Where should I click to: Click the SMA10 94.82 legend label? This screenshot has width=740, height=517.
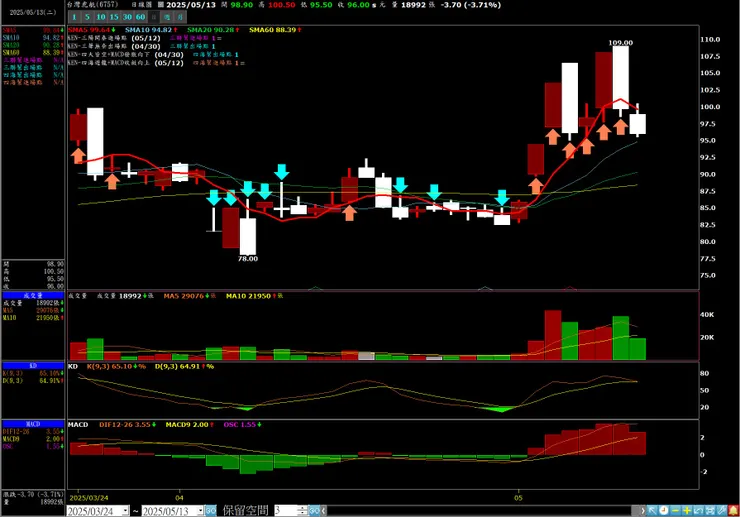pyautogui.click(x=151, y=30)
